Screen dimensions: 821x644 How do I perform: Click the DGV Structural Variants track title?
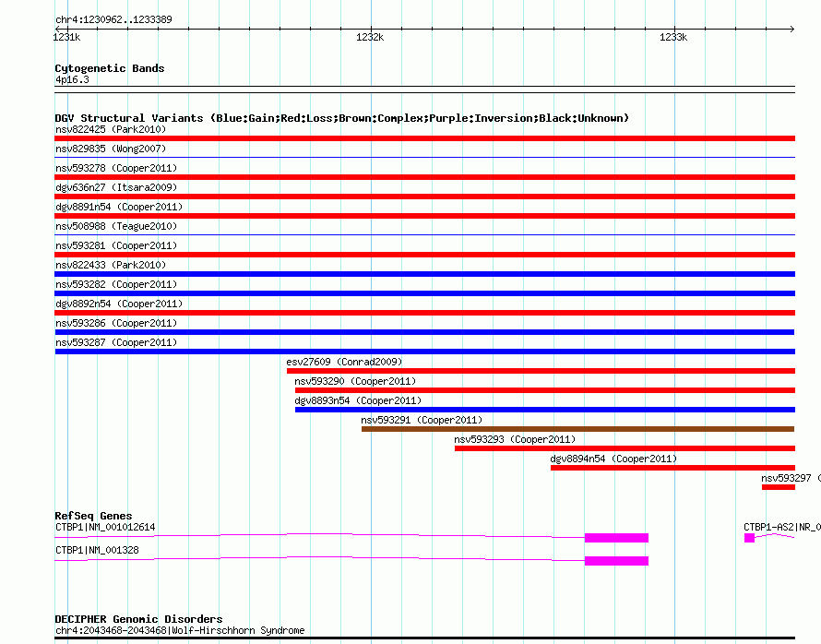tap(342, 118)
